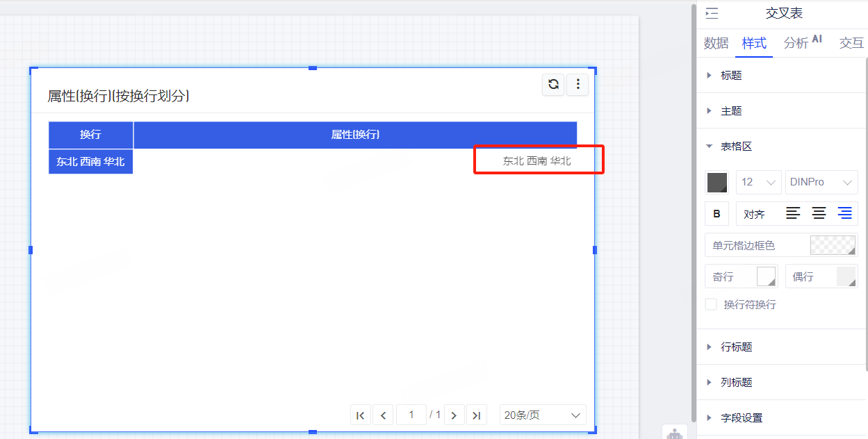Screen dimensions: 868x439
Task: Toggle bold formatting with B button
Action: tap(716, 214)
